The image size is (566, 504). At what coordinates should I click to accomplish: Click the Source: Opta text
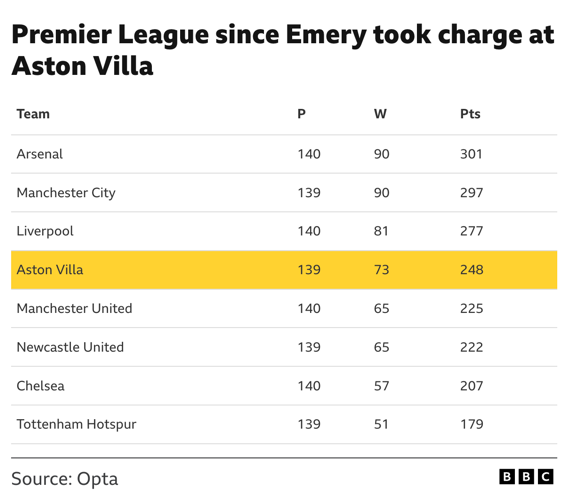click(x=65, y=479)
